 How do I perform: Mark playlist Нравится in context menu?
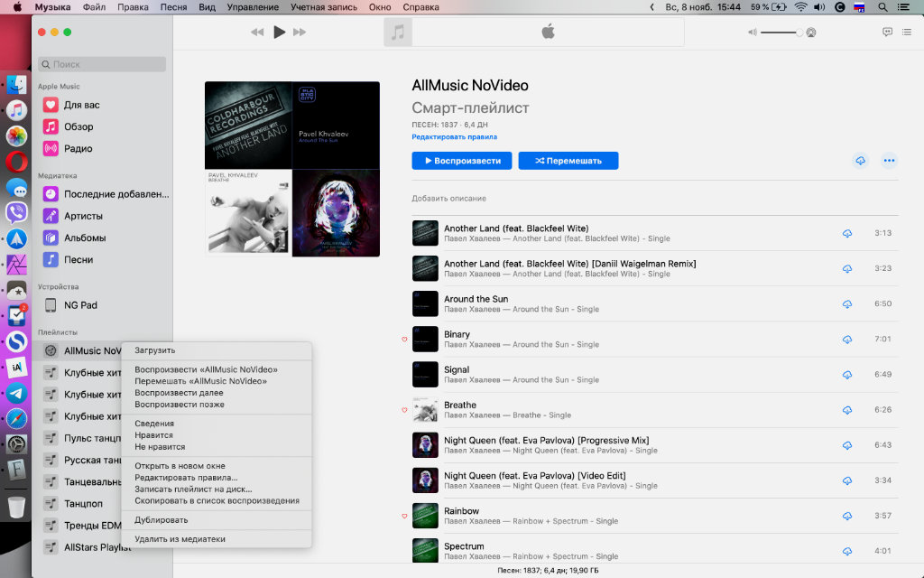pyautogui.click(x=217, y=435)
